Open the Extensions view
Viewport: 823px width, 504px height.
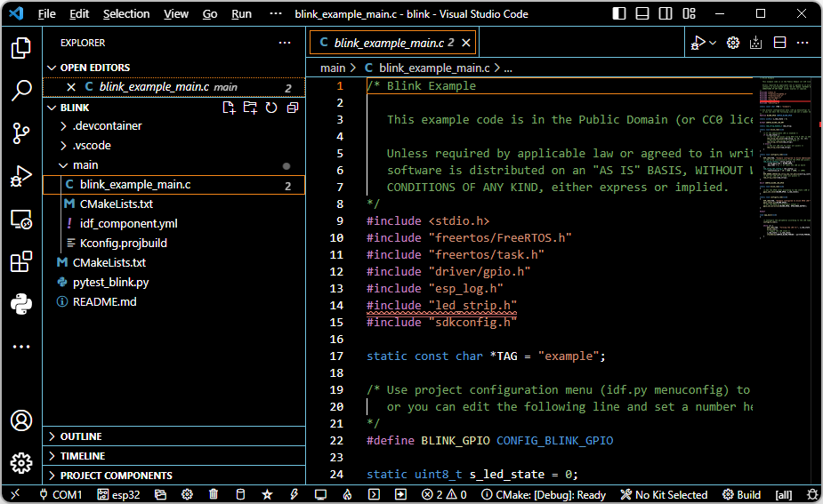[x=21, y=261]
